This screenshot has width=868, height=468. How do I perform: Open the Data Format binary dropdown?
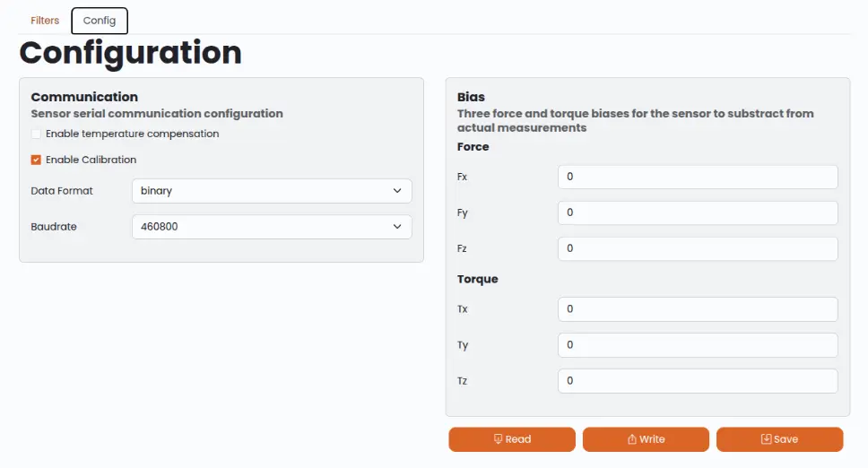[x=272, y=191]
